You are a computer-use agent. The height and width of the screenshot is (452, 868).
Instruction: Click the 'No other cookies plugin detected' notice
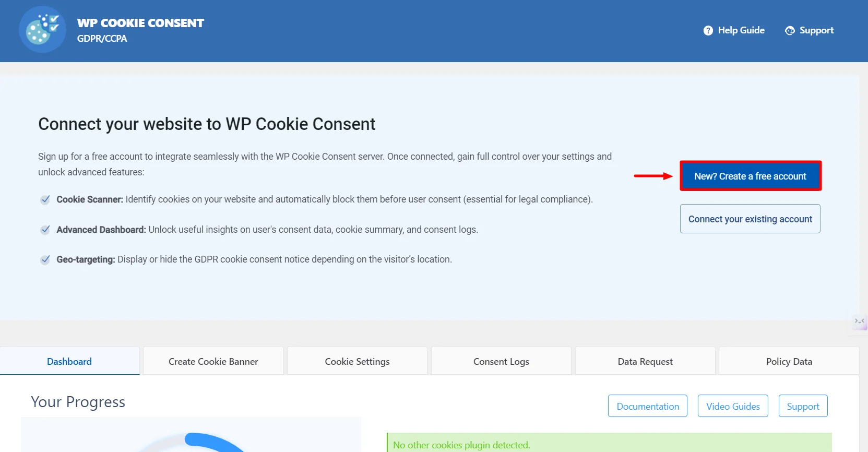click(461, 445)
